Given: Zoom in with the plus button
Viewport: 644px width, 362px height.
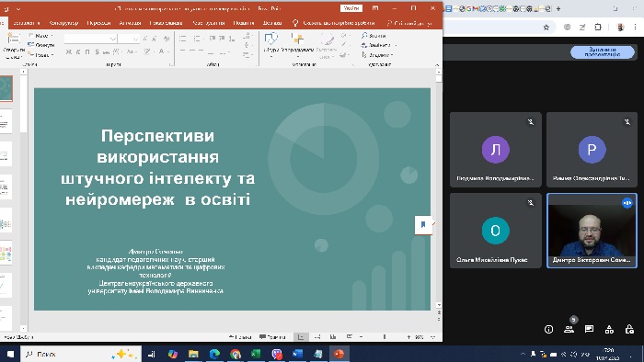Looking at the screenshot, I should [x=408, y=337].
